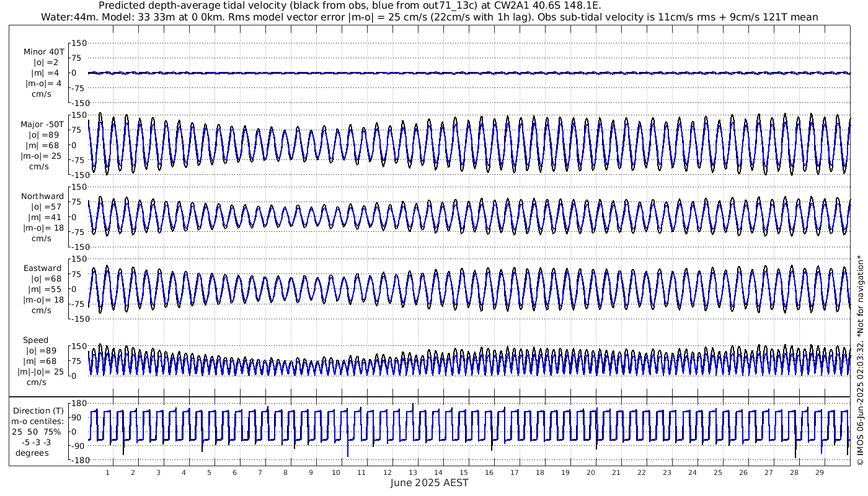This screenshot has width=868, height=496.
Task: Click the '0' tick label on the Speed panel axis
Action: click(x=74, y=376)
